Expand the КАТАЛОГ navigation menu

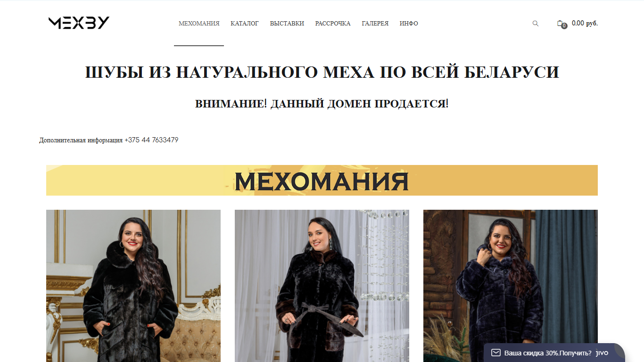[245, 24]
